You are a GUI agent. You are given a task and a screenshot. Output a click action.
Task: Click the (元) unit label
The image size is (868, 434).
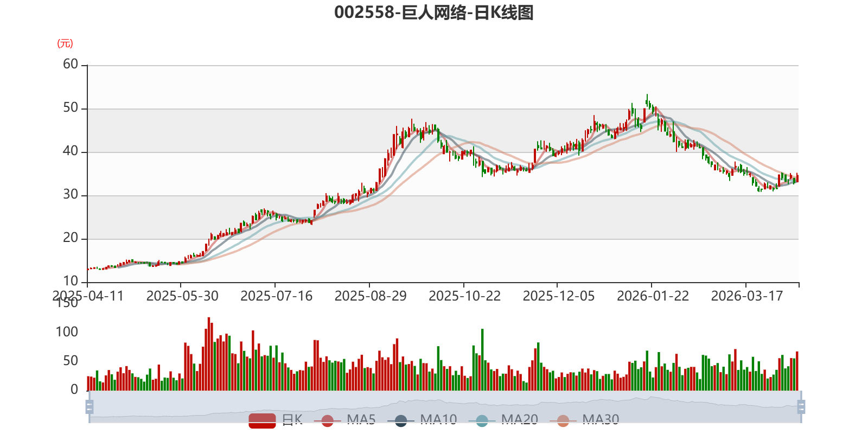65,43
